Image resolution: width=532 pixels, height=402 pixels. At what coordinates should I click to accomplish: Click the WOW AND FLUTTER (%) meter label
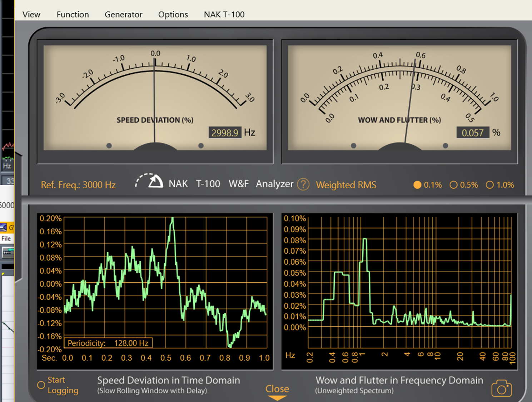(x=399, y=120)
